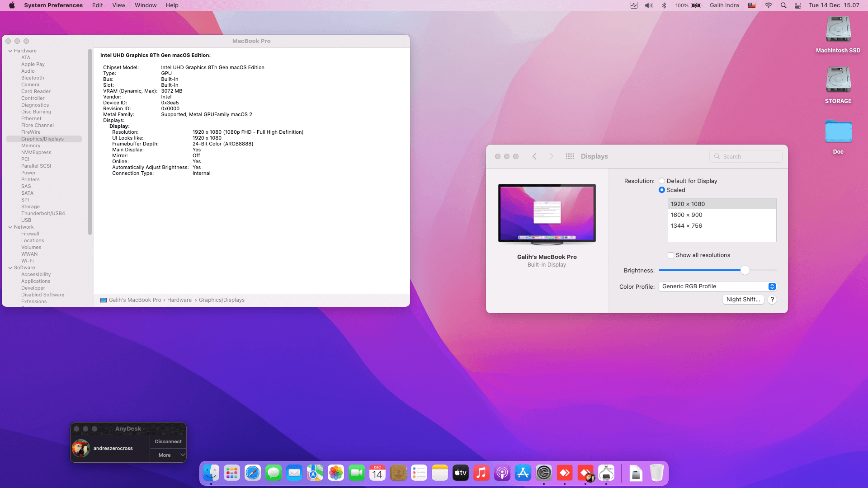This screenshot has height=488, width=868.
Task: Go back in Displays preferences
Action: point(534,156)
